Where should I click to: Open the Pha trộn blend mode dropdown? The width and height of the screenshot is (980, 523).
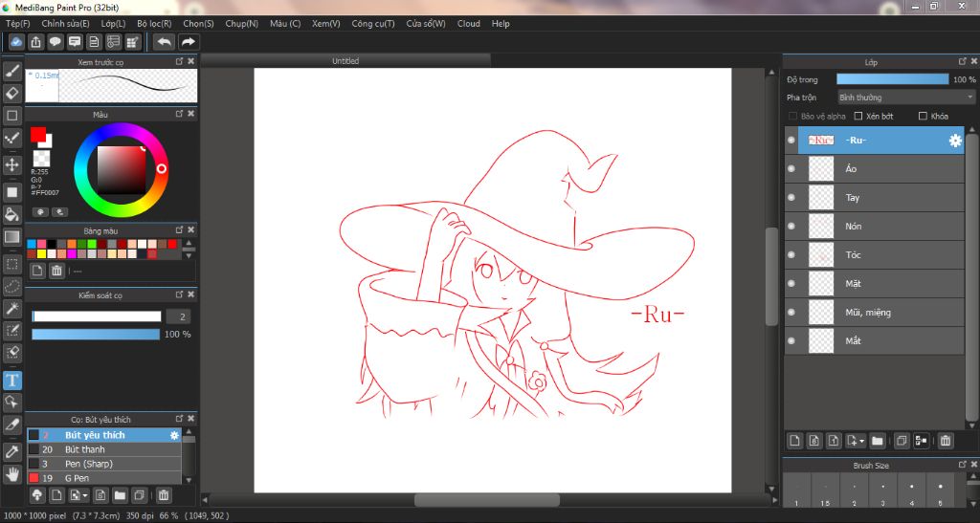906,98
